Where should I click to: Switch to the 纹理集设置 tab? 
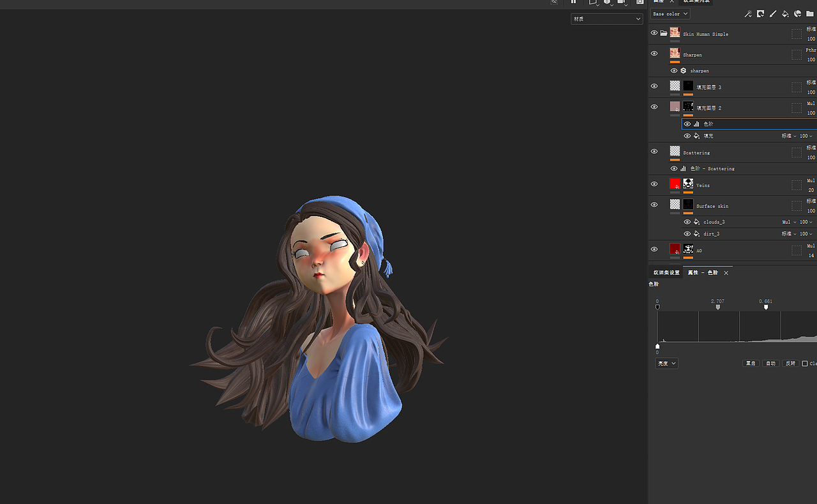[x=666, y=272]
